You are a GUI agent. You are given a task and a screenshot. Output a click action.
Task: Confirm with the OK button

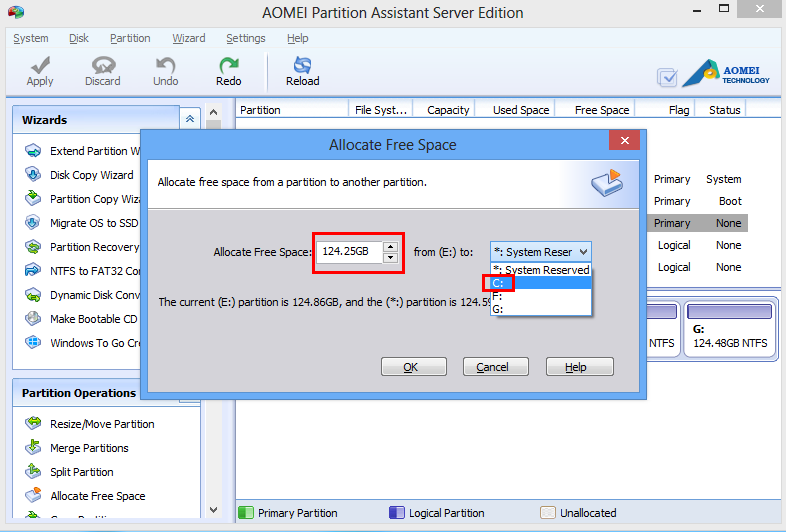tap(414, 367)
